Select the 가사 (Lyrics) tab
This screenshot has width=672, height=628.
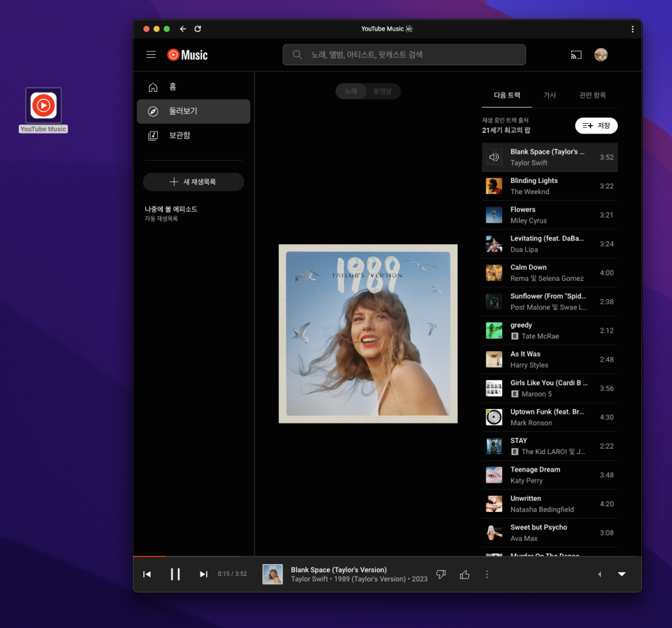[x=550, y=95]
